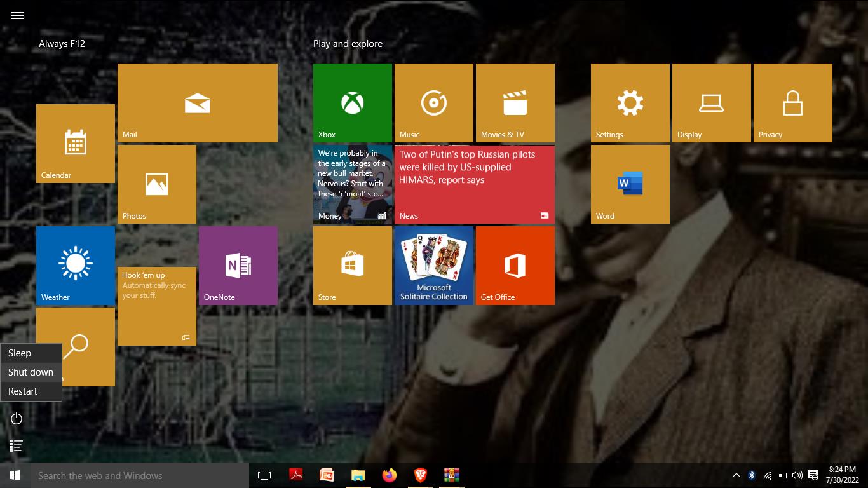Launch Brave browser from the taskbar
The width and height of the screenshot is (868, 488).
click(x=420, y=475)
